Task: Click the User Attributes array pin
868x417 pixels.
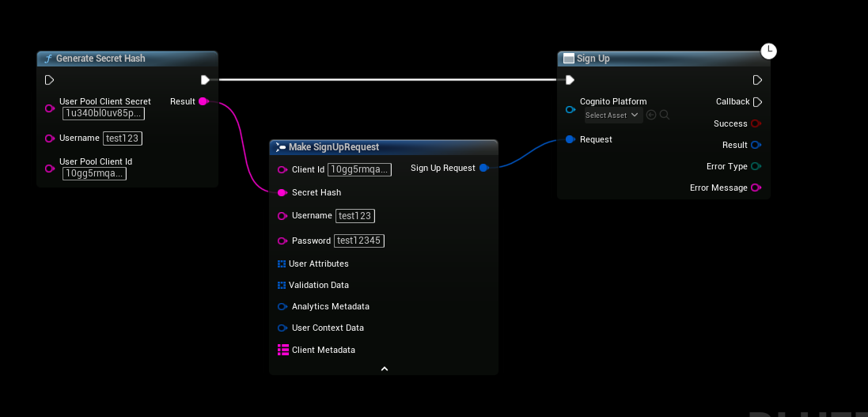Action: click(282, 263)
